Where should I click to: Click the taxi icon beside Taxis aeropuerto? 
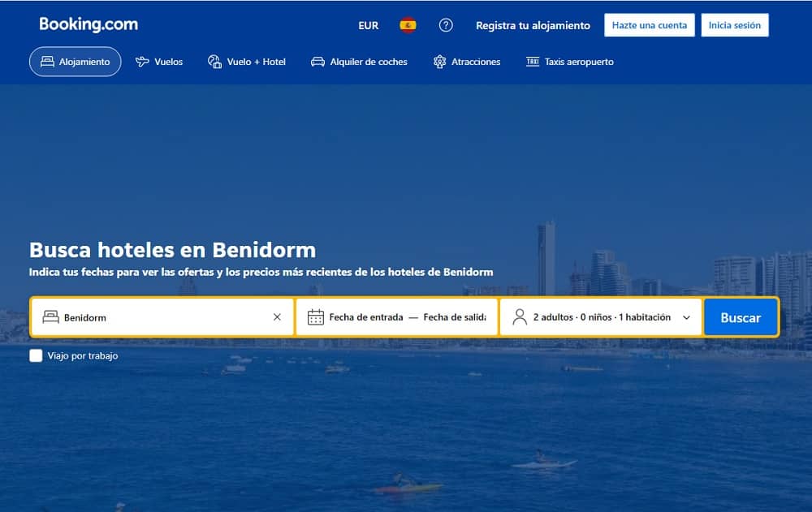pos(533,62)
